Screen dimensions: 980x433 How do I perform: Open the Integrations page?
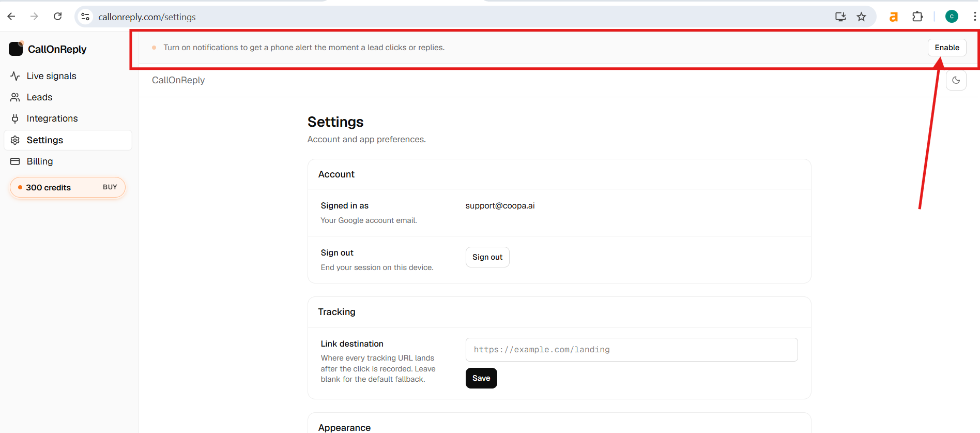pyautogui.click(x=68, y=118)
